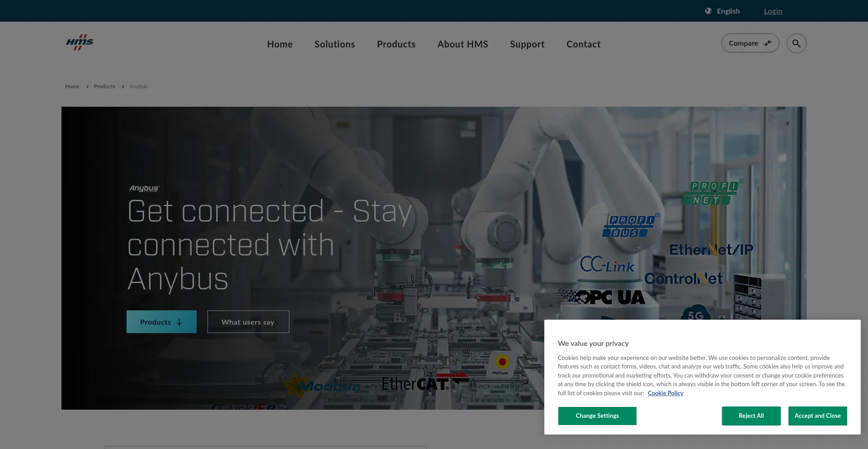Go to Home breadcrumb
This screenshot has height=449, width=868.
(72, 86)
